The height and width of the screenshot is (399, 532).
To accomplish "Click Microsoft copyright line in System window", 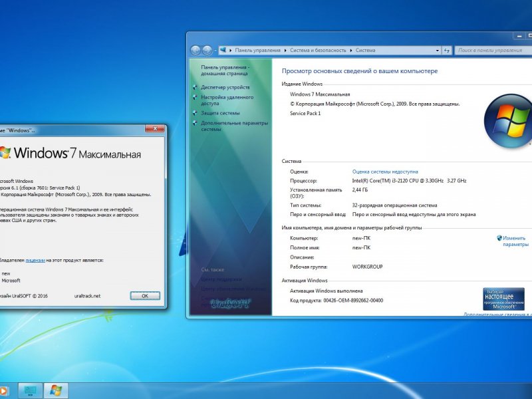I will click(375, 104).
